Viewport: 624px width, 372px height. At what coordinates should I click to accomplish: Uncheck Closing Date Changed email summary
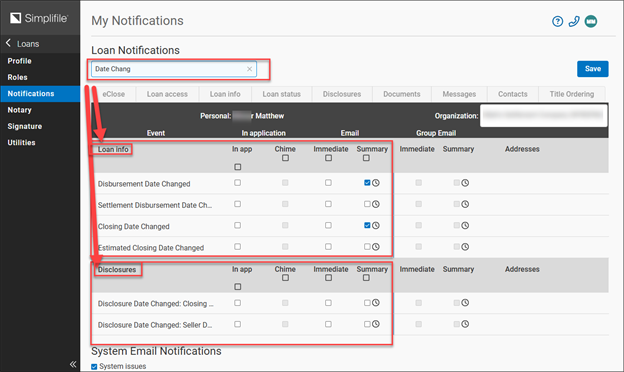click(x=367, y=225)
